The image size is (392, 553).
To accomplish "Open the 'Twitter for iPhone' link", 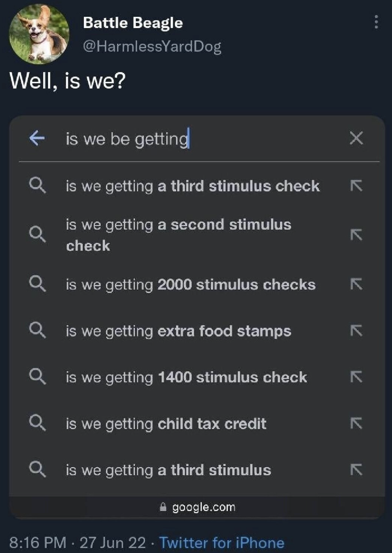I will [x=222, y=542].
